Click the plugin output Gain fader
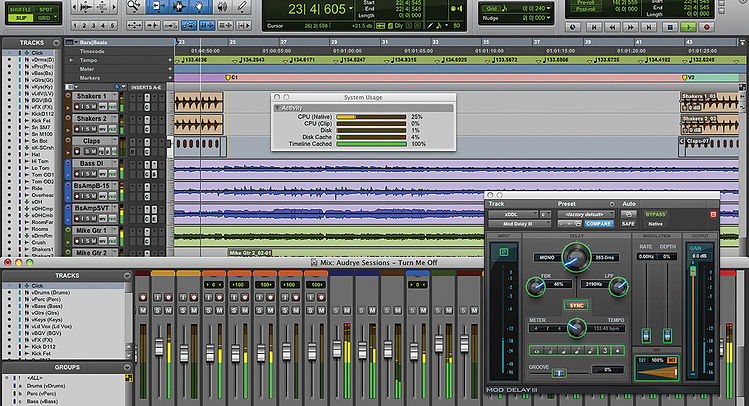Image resolution: width=749 pixels, height=406 pixels. 693,271
